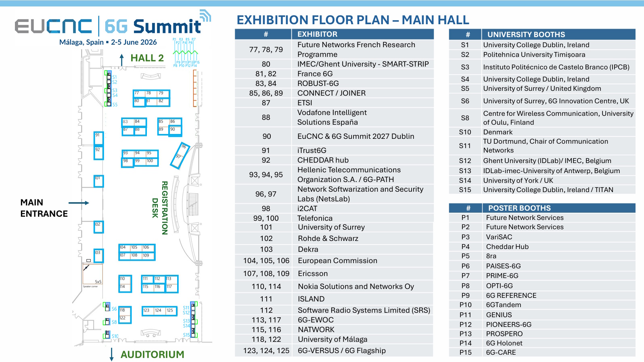Select University College Dublin in S1 row
The width and height of the screenshot is (644, 362).
coord(536,45)
